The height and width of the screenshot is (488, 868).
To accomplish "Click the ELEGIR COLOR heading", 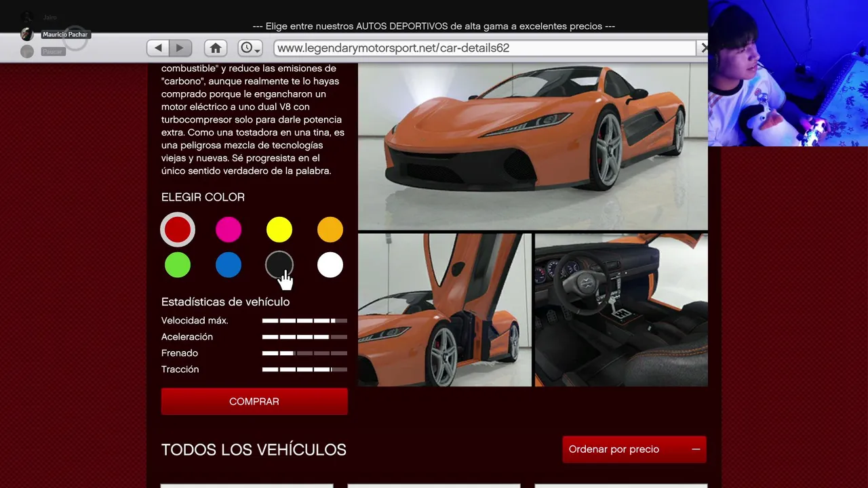I will coord(203,197).
